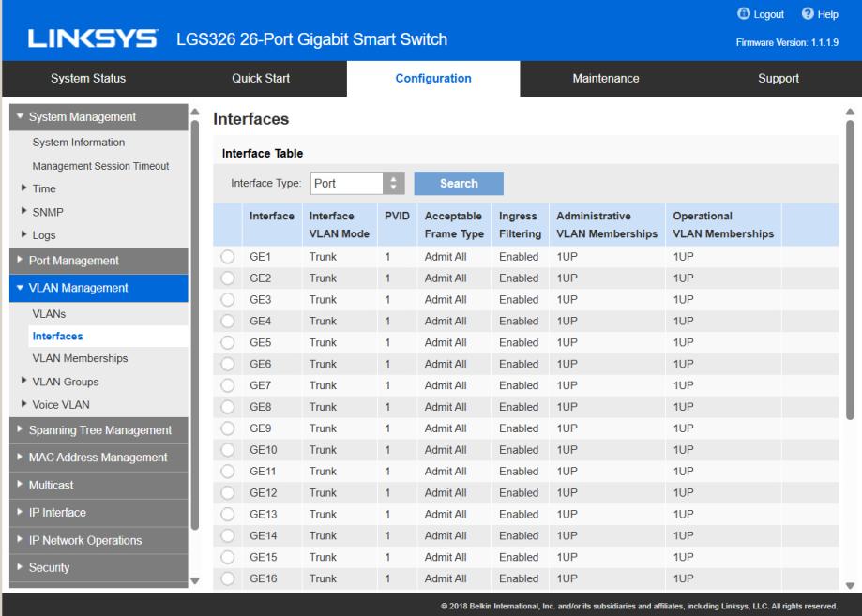
Task: Expand the Logs submenu
Action: coord(23,234)
